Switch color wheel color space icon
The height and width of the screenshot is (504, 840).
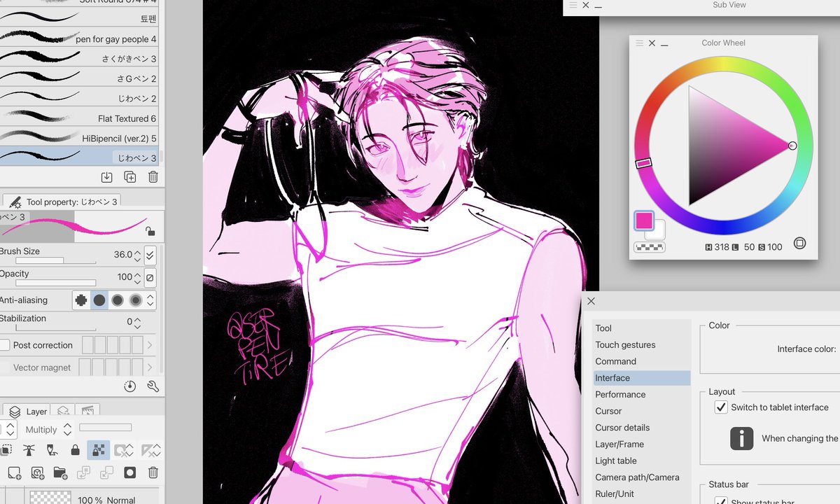[800, 244]
